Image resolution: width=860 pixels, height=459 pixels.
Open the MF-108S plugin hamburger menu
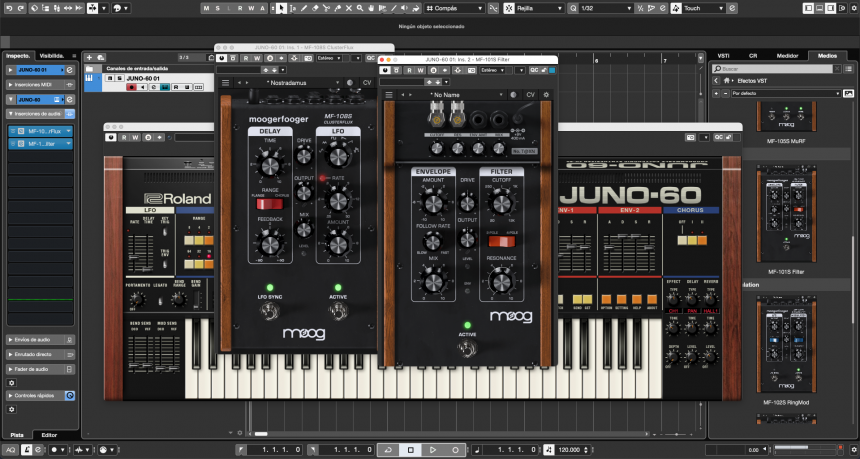225,83
